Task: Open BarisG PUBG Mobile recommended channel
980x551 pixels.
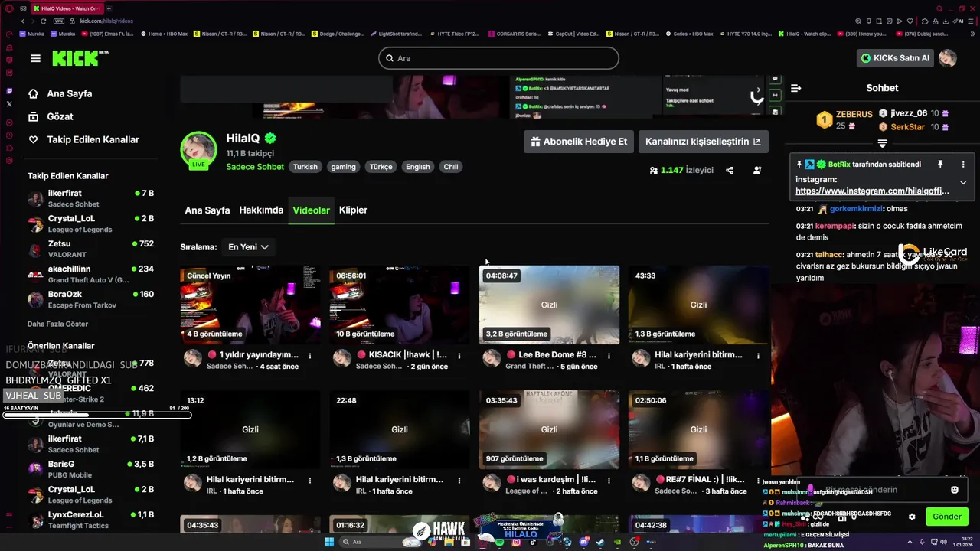Action: coord(90,469)
